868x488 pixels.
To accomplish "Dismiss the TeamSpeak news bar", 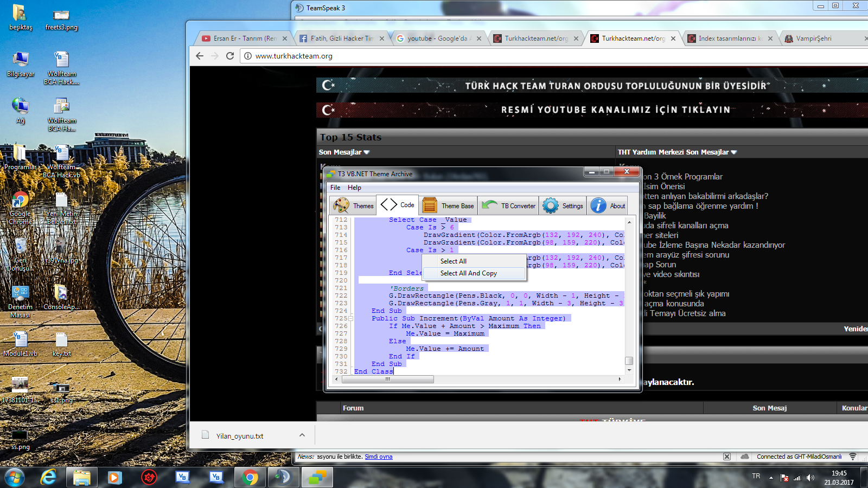I will pyautogui.click(x=727, y=457).
